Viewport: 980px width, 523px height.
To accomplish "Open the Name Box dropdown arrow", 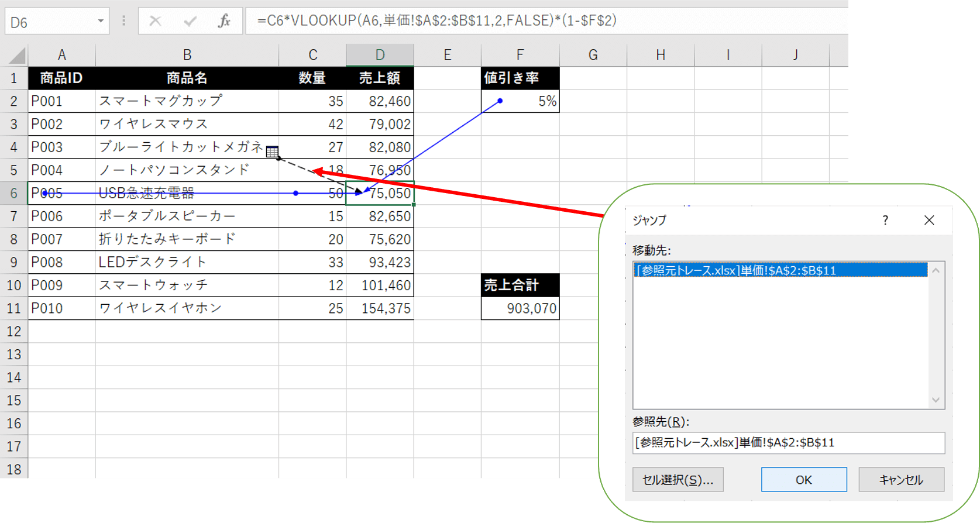I will 101,22.
